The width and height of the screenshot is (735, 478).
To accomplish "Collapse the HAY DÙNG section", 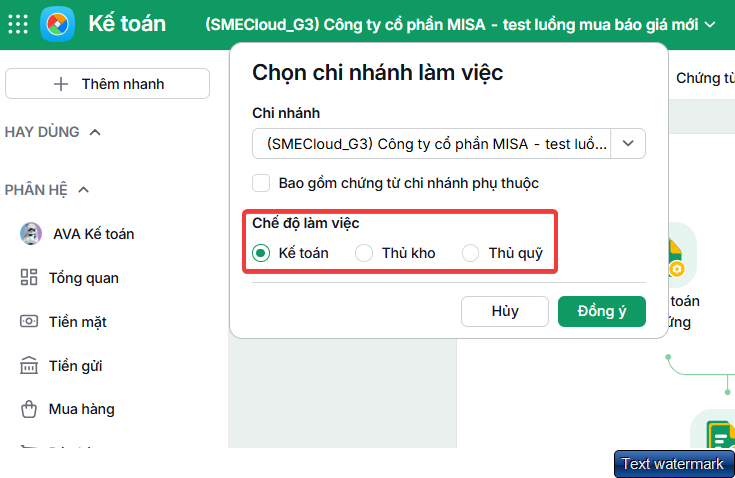I will pyautogui.click(x=95, y=132).
